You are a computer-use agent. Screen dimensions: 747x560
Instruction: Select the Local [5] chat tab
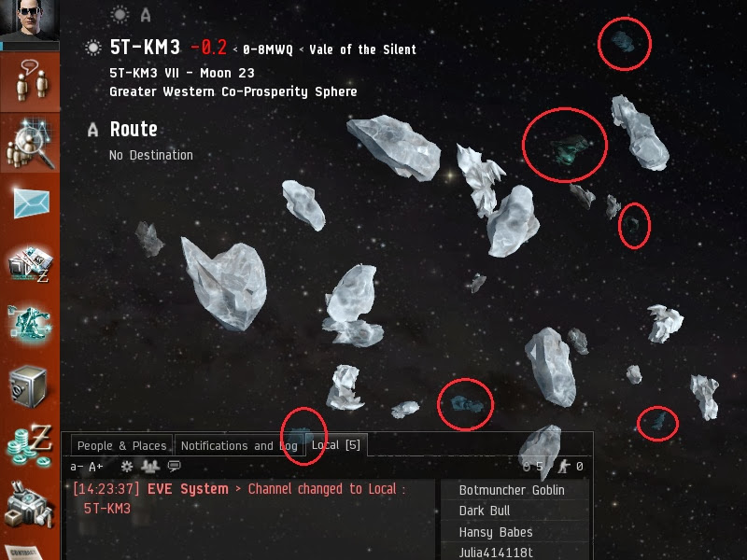pyautogui.click(x=336, y=445)
